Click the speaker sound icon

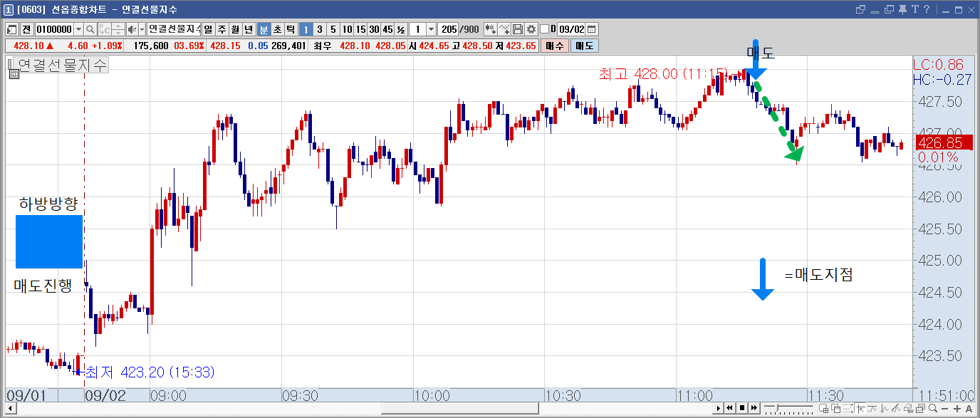coord(131,29)
